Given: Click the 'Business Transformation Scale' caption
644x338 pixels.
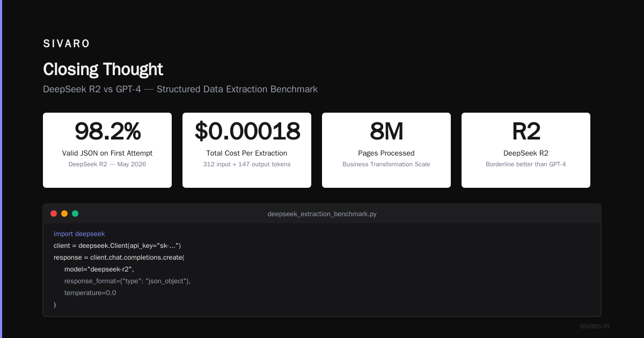Looking at the screenshot, I should [x=386, y=164].
